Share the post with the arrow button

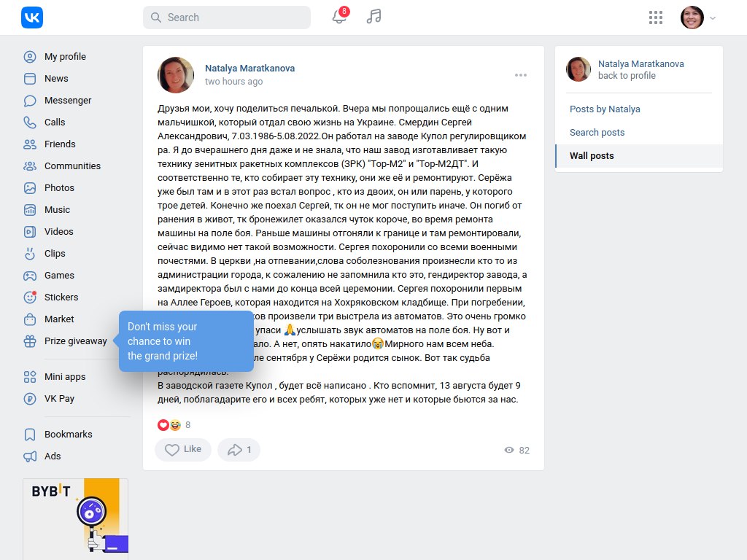(x=239, y=449)
